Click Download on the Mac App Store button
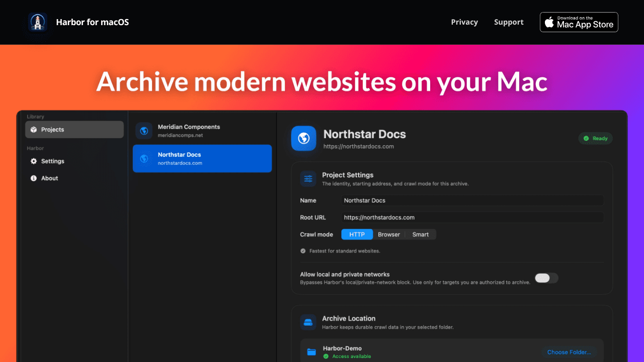The width and height of the screenshot is (644, 362). pos(579,22)
